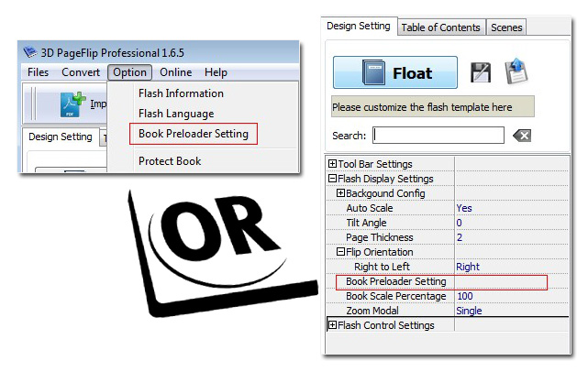This screenshot has height=372, width=588.
Task: Select the Right to Left row
Action: [x=448, y=267]
